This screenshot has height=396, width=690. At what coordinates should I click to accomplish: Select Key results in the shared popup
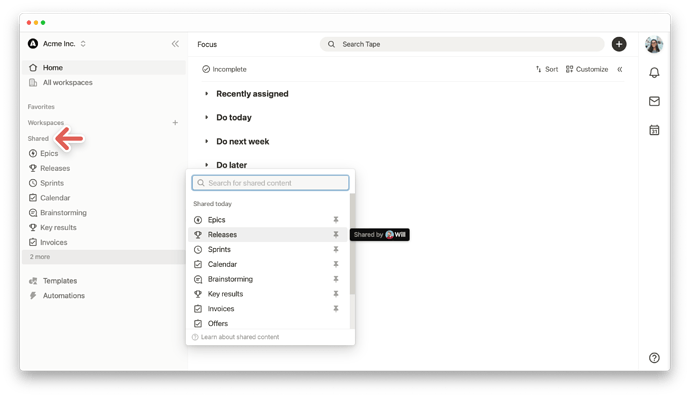click(x=268, y=294)
